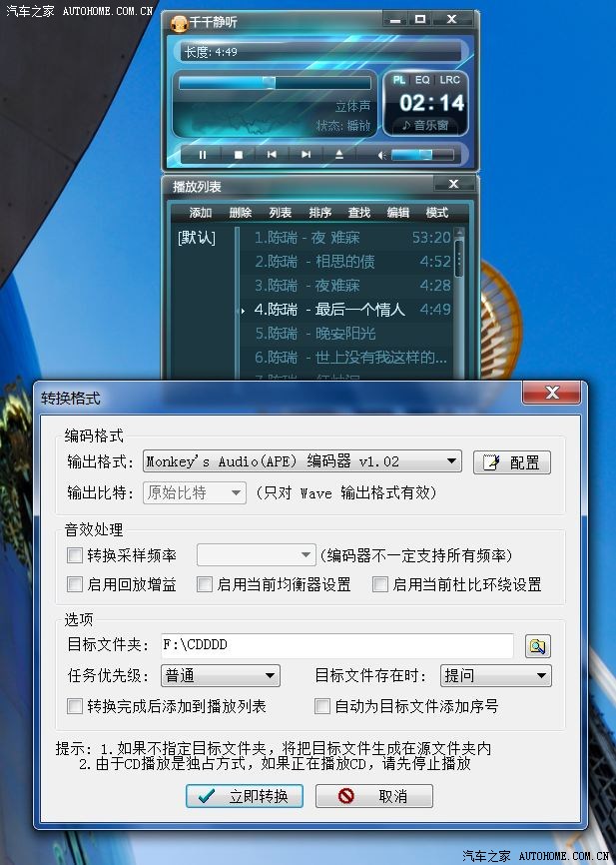Pause playback in the player

[x=203, y=155]
